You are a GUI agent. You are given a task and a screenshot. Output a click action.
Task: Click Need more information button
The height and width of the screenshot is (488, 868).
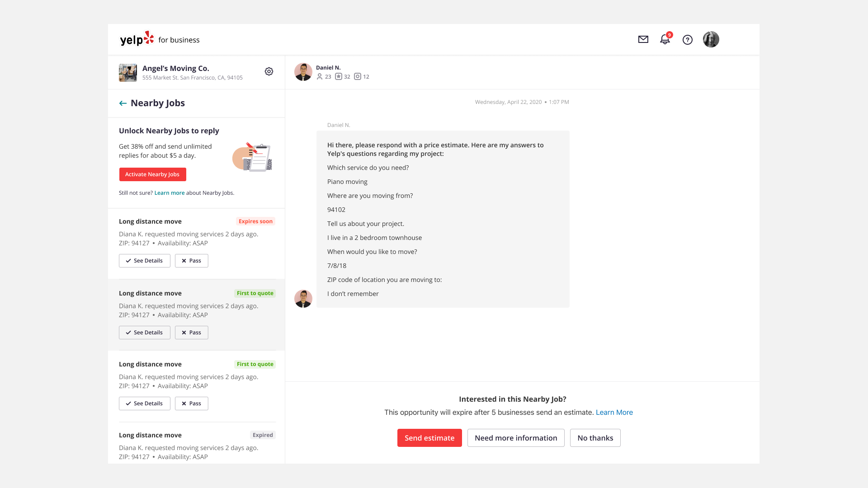coord(515,438)
